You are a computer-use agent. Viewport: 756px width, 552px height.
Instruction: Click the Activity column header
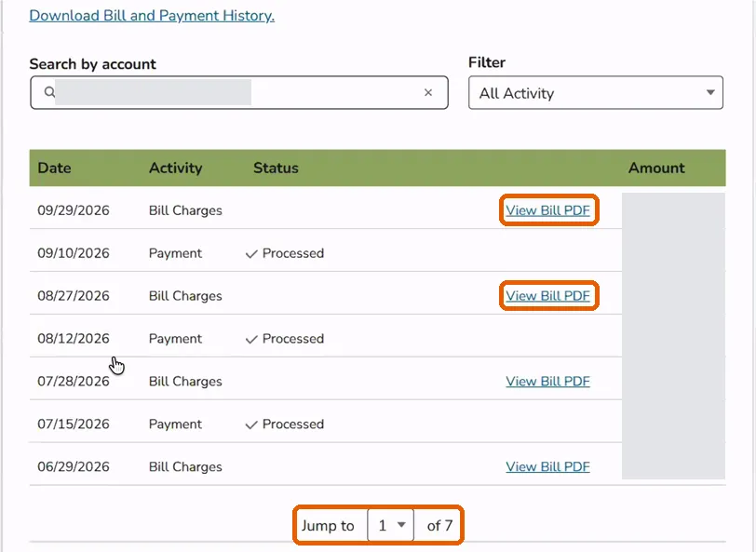coord(175,168)
